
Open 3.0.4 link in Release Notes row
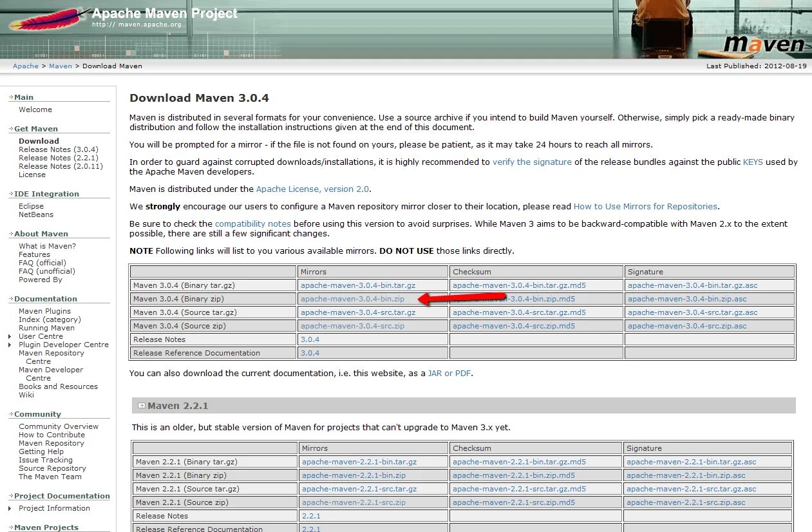click(x=310, y=339)
